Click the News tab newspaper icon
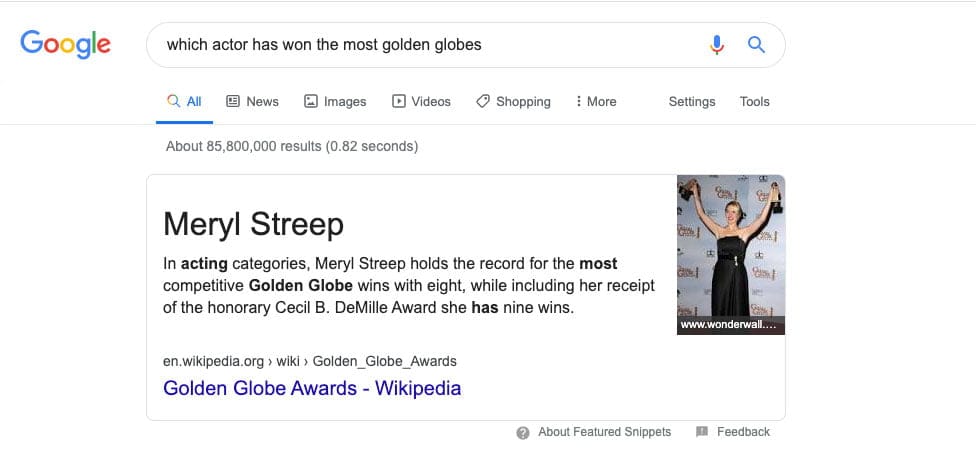This screenshot has height=466, width=976. 233,101
